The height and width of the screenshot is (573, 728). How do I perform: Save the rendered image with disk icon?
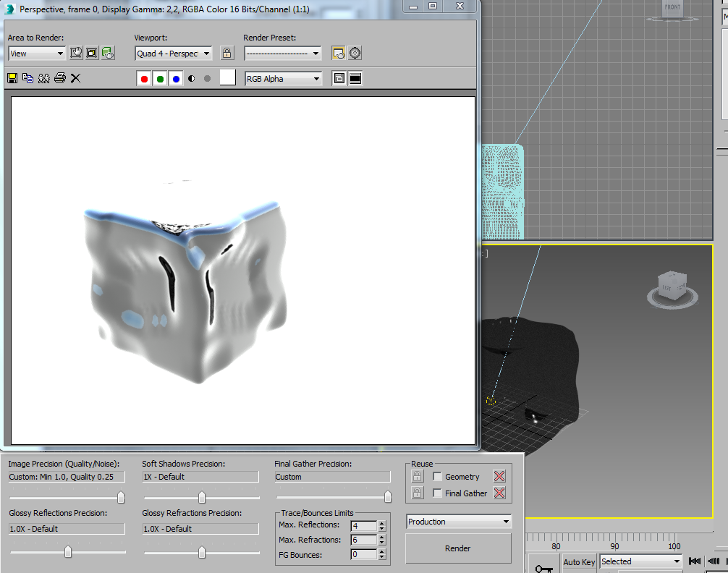click(12, 78)
